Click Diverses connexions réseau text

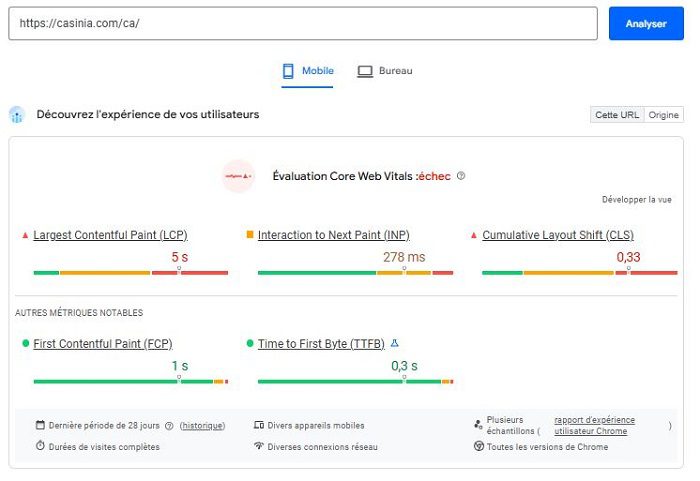pyautogui.click(x=322, y=447)
